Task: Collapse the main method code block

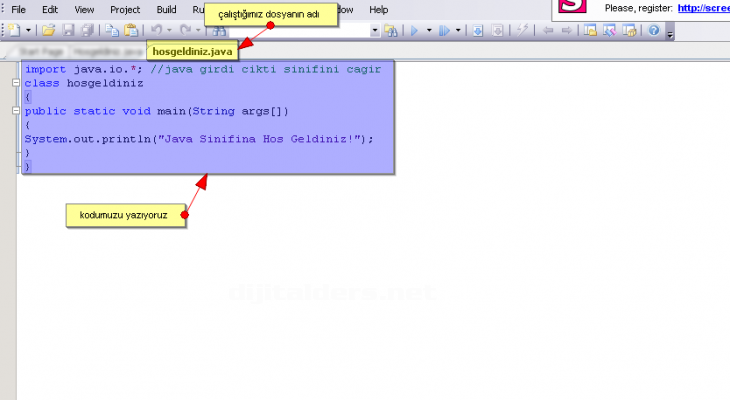Action: (x=15, y=111)
